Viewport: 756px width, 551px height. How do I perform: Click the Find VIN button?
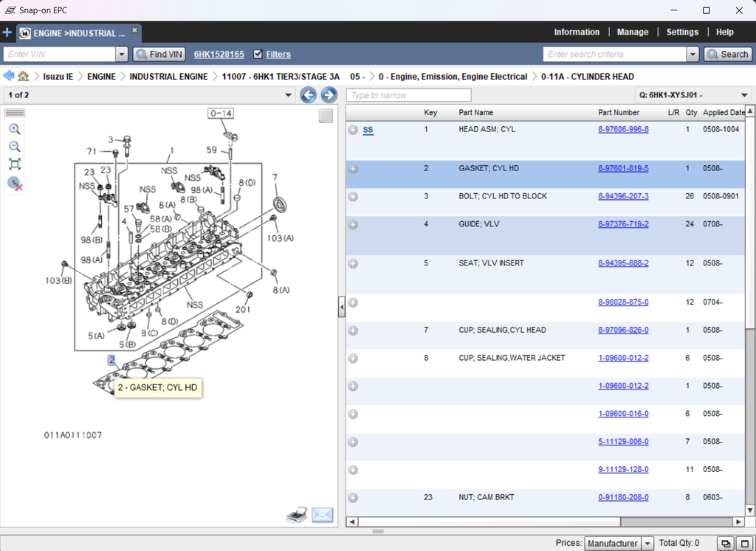(159, 55)
